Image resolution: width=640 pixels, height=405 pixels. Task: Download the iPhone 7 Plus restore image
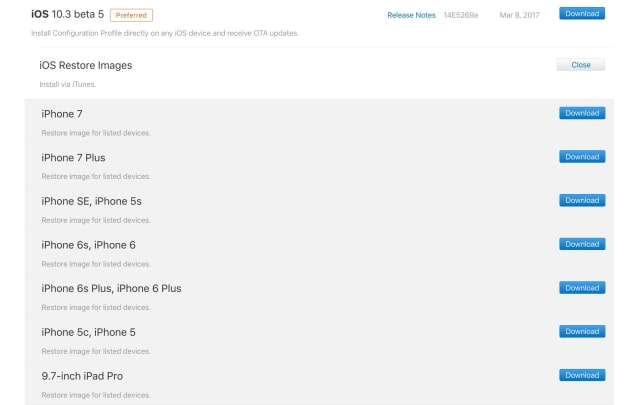pyautogui.click(x=582, y=157)
